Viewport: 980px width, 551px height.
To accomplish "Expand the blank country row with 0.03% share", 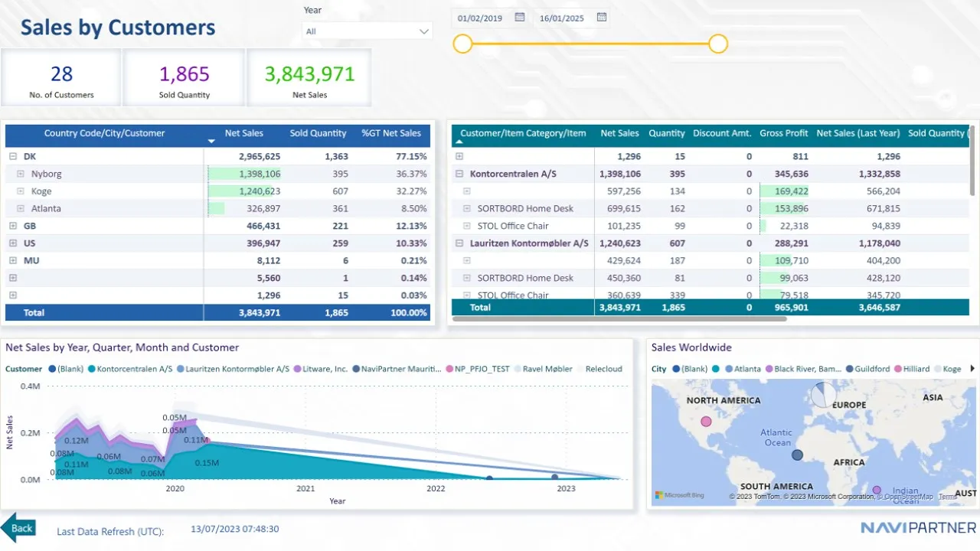I will [13, 295].
